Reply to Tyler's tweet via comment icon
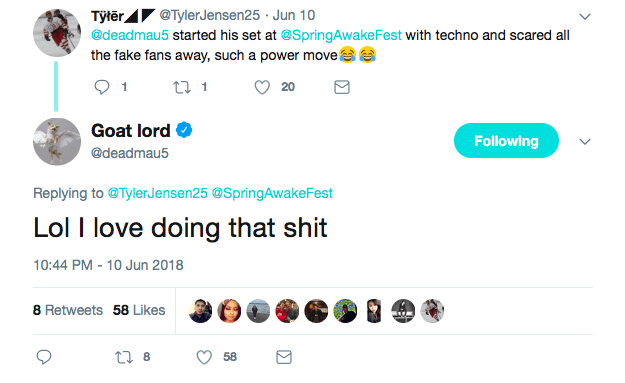The width and height of the screenshot is (625, 383). coord(102,87)
